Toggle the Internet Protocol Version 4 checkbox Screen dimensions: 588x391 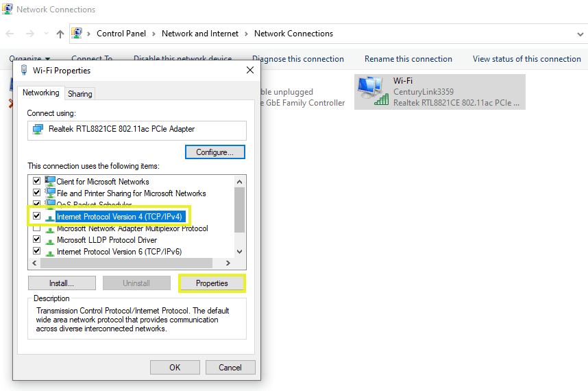coord(37,216)
